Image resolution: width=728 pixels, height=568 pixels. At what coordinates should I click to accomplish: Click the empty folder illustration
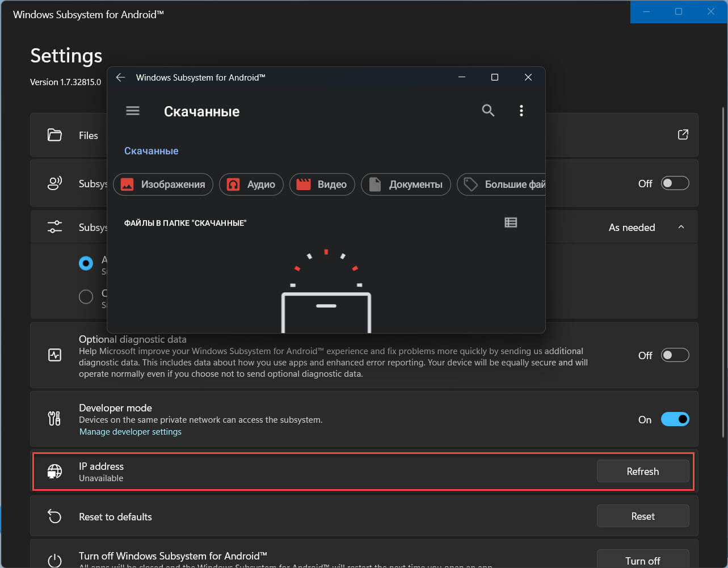[x=326, y=291]
